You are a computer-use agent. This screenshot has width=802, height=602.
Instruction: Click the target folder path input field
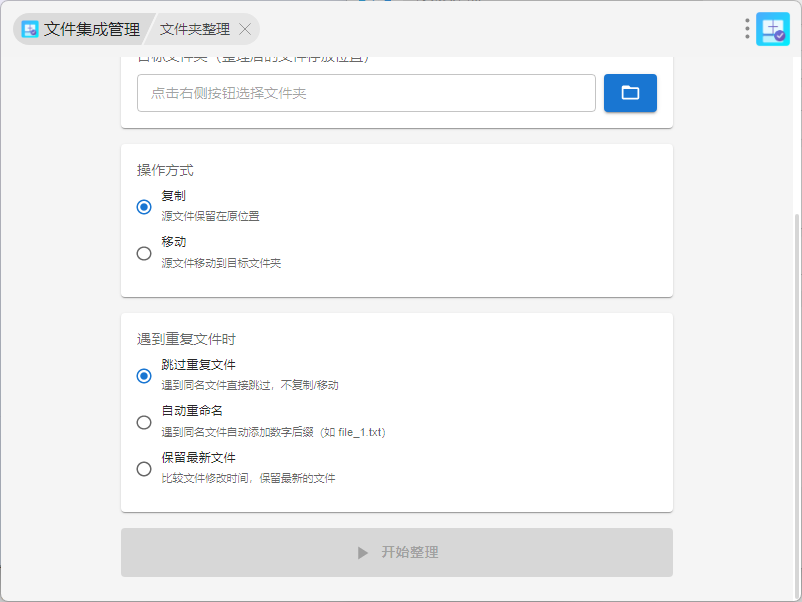tap(366, 93)
